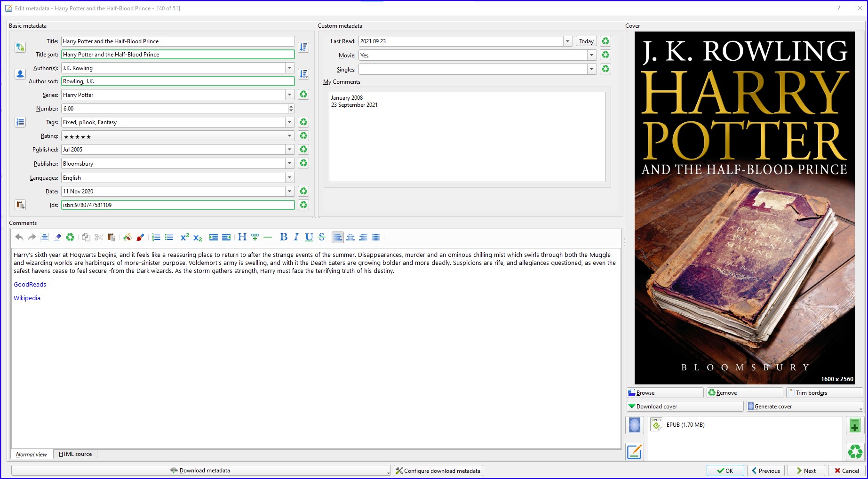
Task: Go to the Next book
Action: tap(806, 471)
